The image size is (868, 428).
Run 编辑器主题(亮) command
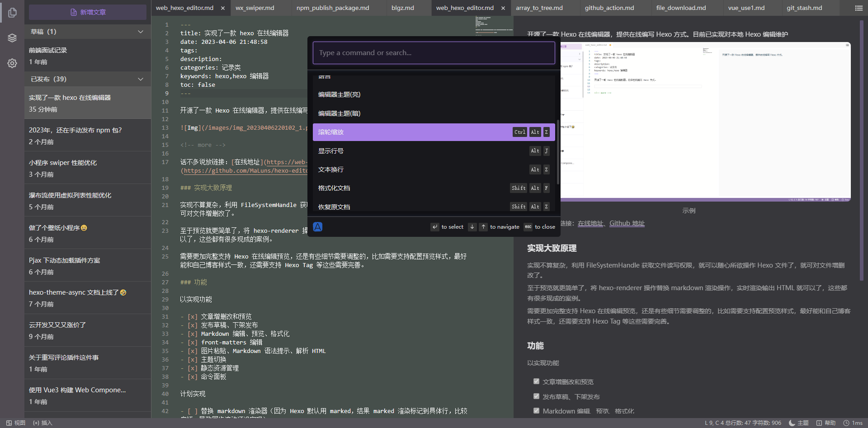point(434,94)
